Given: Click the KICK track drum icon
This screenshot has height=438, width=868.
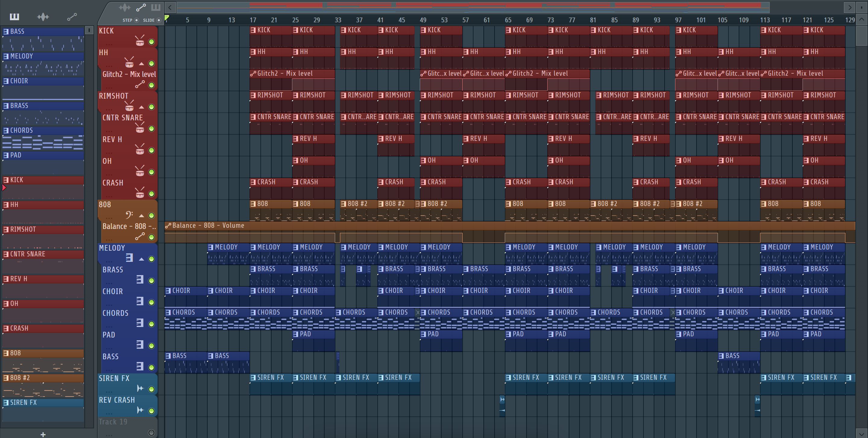Looking at the screenshot, I should pos(140,41).
